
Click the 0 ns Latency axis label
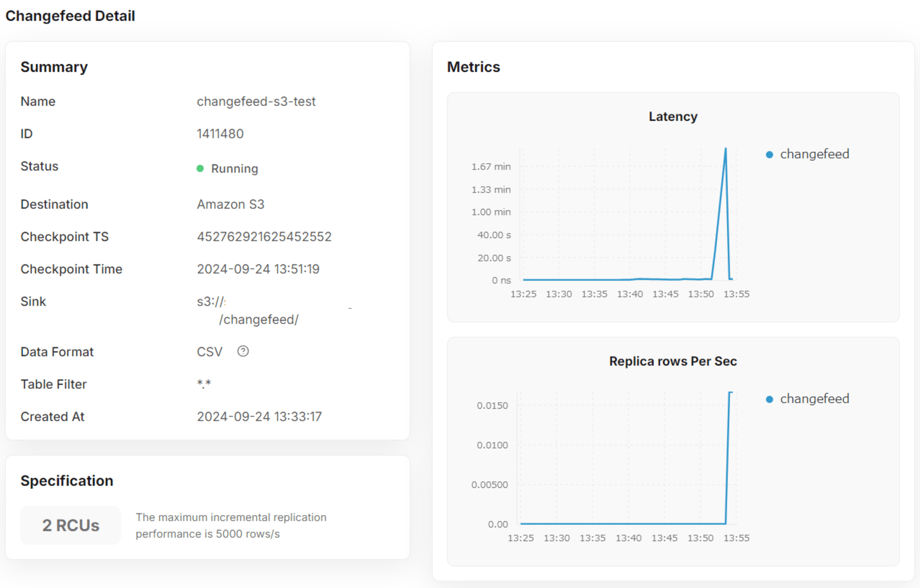pos(501,280)
